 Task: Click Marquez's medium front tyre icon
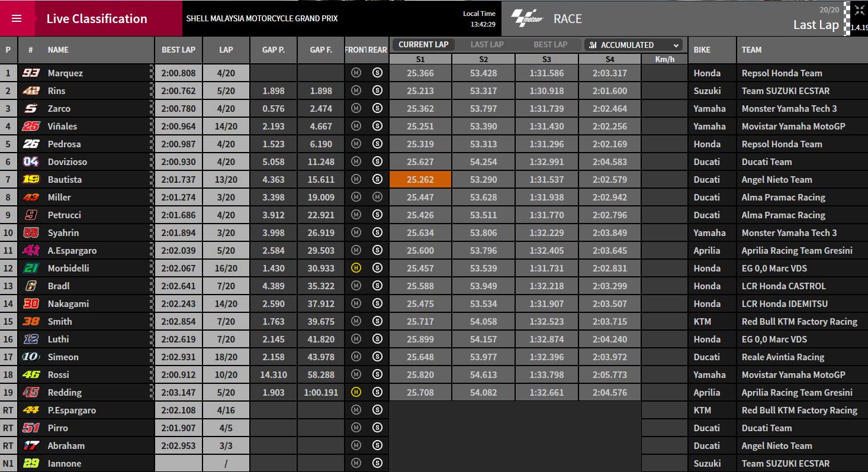click(356, 73)
